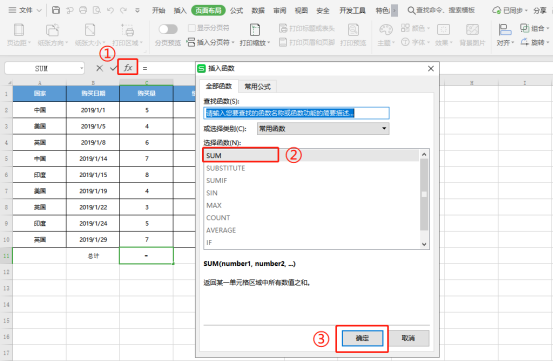Image resolution: width=553 pixels, height=362 pixels.
Task: Open the 字体 fonts dropdown
Action: pos(429,43)
